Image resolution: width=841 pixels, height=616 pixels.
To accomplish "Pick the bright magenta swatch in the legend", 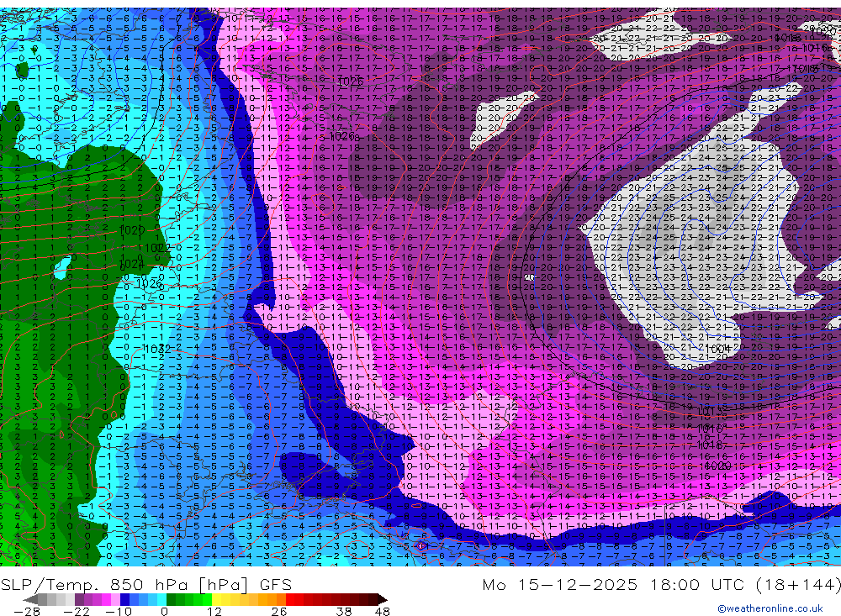I will pos(106,599).
